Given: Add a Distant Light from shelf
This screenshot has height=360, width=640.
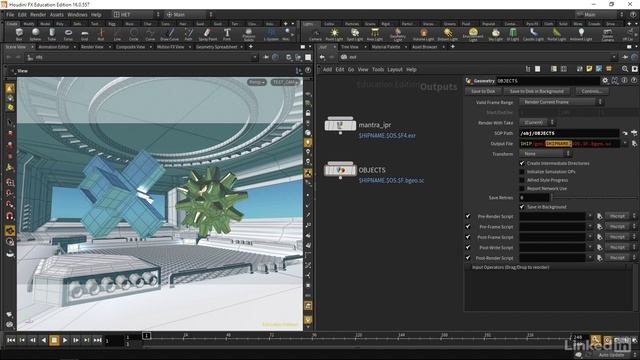Looking at the screenshot, I should coord(447,35).
